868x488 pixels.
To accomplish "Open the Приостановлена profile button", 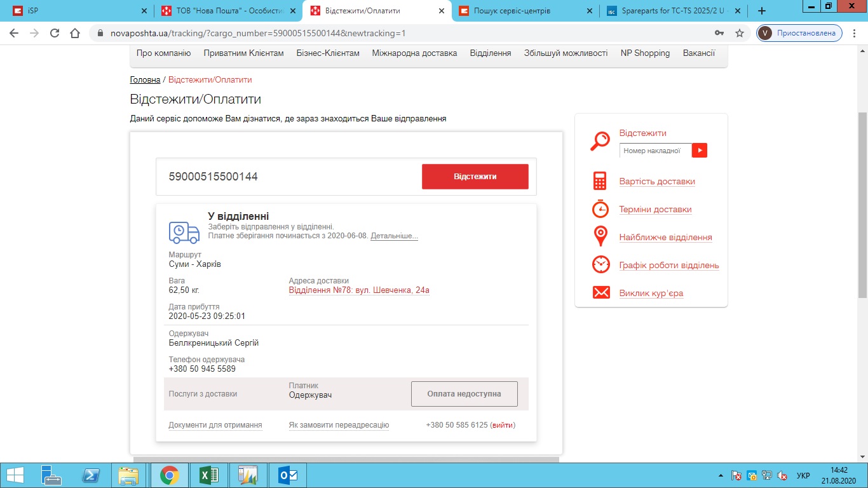I will click(799, 33).
